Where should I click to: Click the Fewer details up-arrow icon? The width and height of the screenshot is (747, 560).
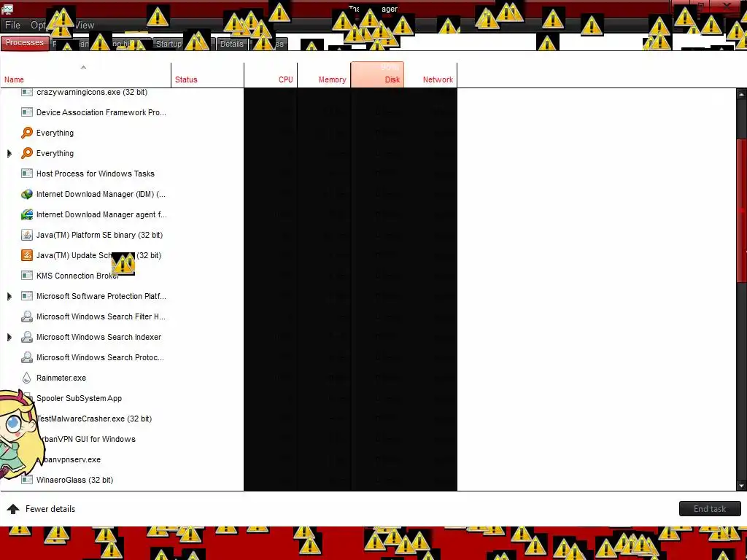point(13,509)
